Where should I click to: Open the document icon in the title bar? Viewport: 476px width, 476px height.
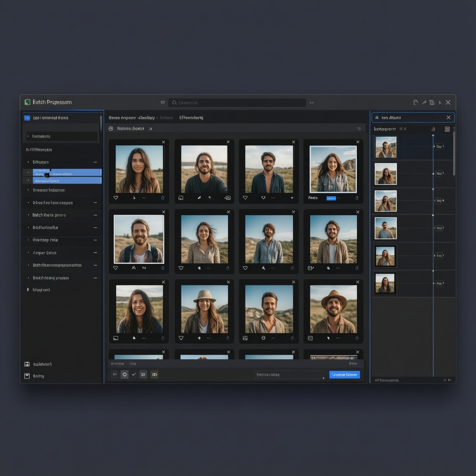416,103
